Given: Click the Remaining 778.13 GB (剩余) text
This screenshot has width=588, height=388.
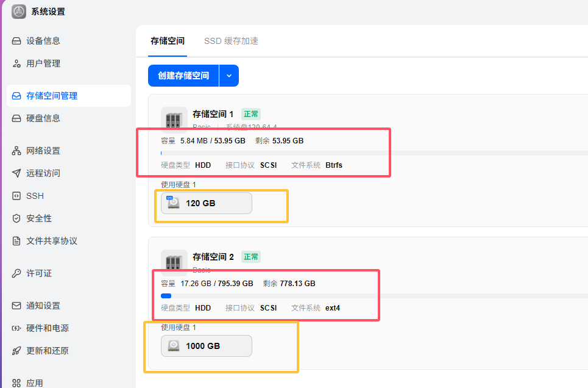Looking at the screenshot, I should tap(289, 284).
